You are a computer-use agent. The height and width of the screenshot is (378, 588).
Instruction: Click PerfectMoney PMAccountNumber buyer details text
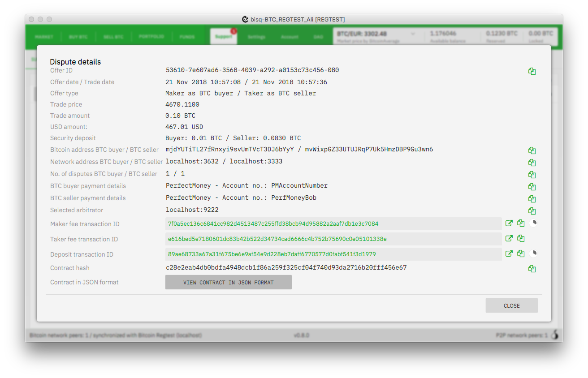[x=246, y=185]
